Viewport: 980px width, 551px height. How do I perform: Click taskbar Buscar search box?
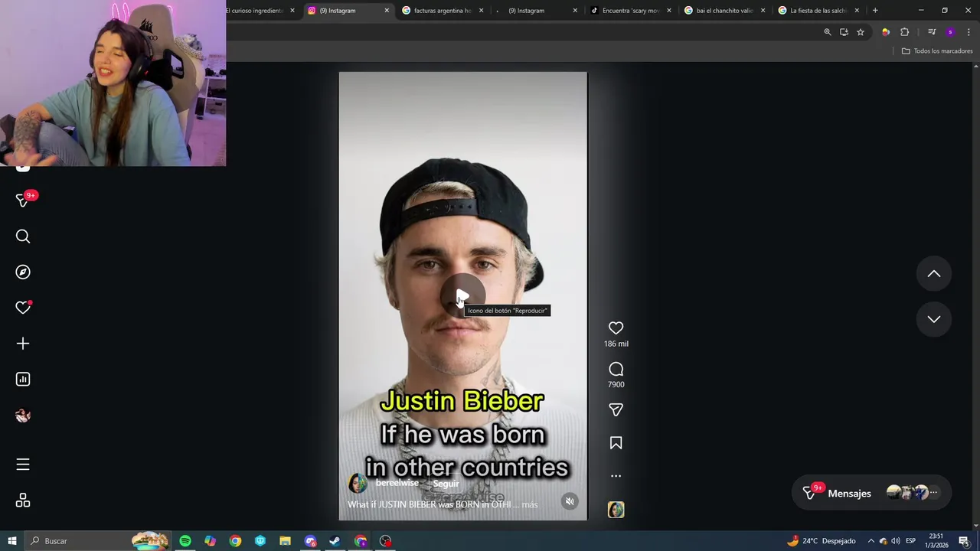98,541
